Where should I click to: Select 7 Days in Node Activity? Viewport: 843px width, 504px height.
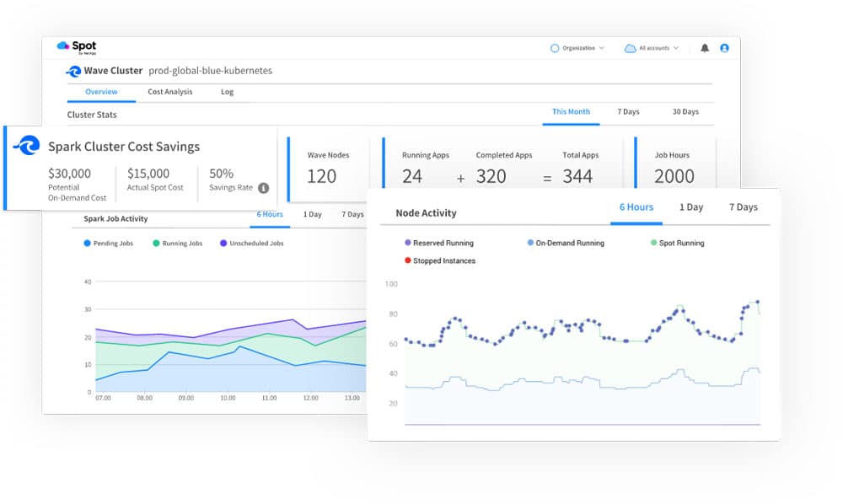[x=743, y=207]
